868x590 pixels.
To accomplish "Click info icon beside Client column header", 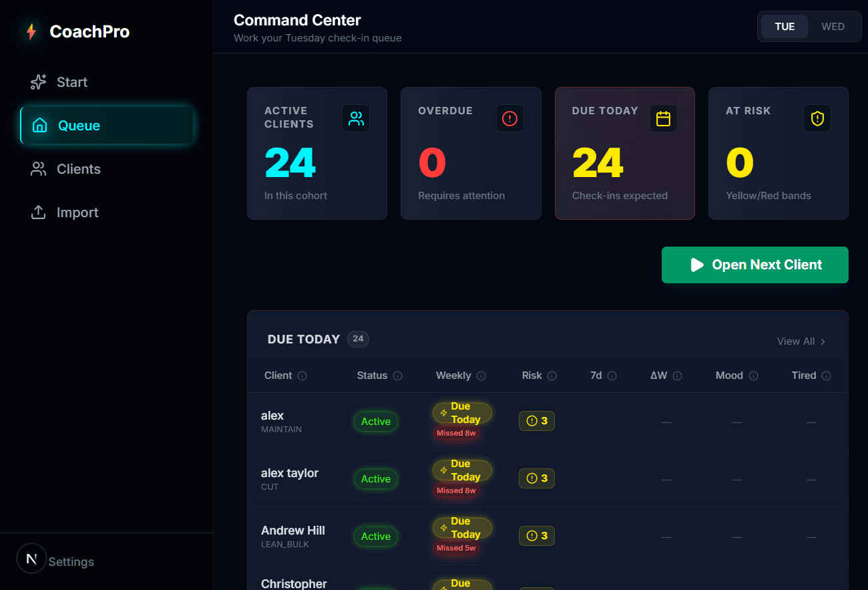I will coord(302,376).
